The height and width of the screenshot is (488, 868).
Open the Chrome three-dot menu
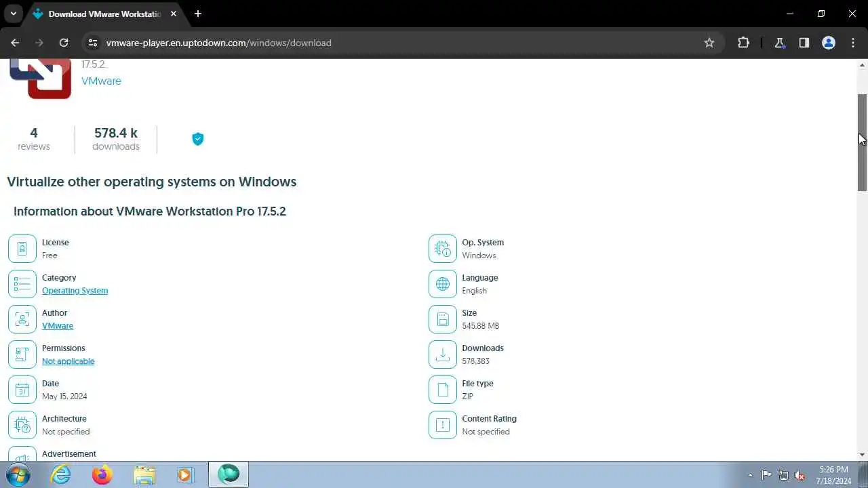(x=853, y=43)
